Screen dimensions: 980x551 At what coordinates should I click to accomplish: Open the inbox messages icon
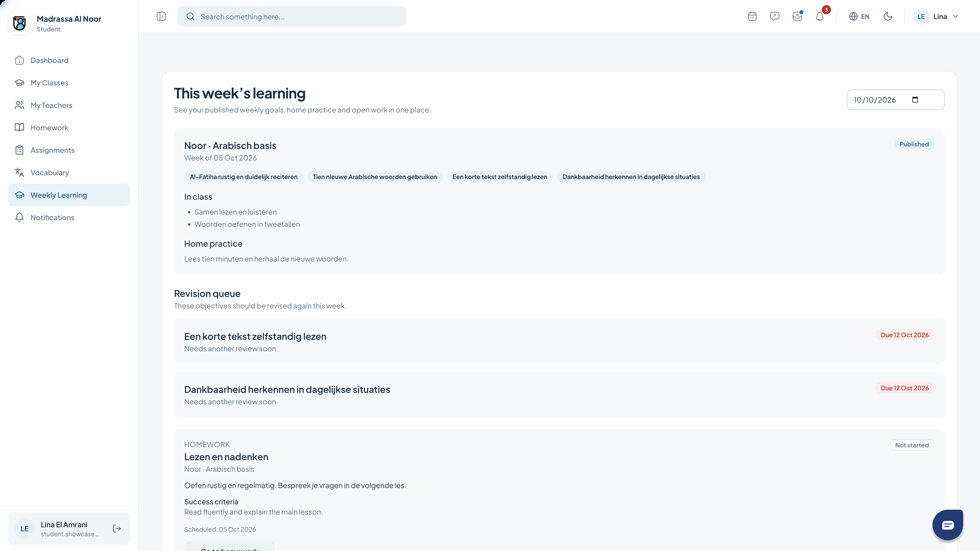click(x=797, y=16)
